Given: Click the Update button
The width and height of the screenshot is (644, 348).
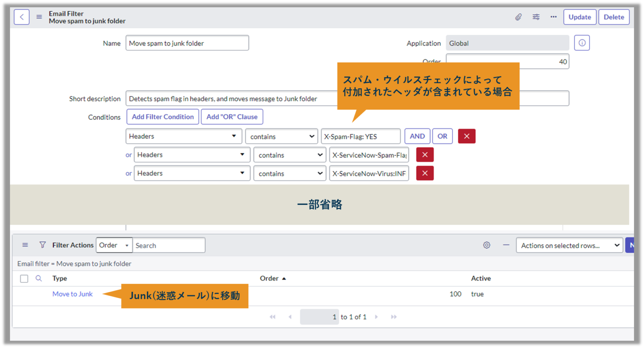Looking at the screenshot, I should 580,17.
